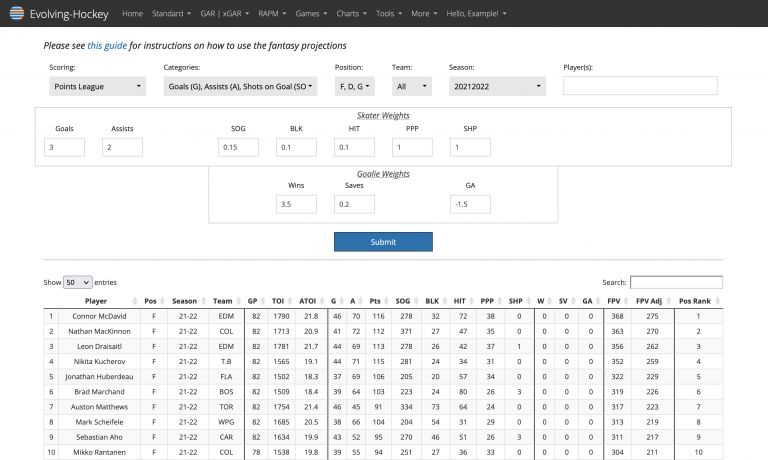
Task: Sort table by Player column header
Action: [x=96, y=301]
